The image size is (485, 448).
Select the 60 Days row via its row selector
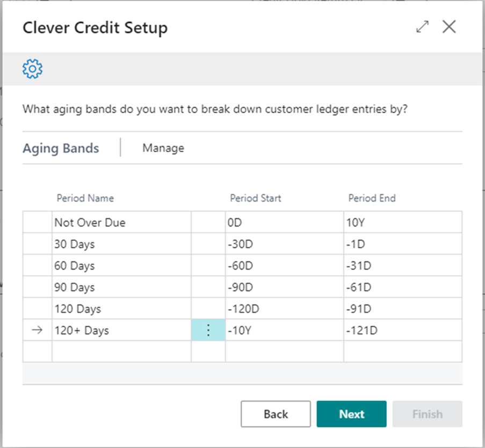click(x=38, y=266)
